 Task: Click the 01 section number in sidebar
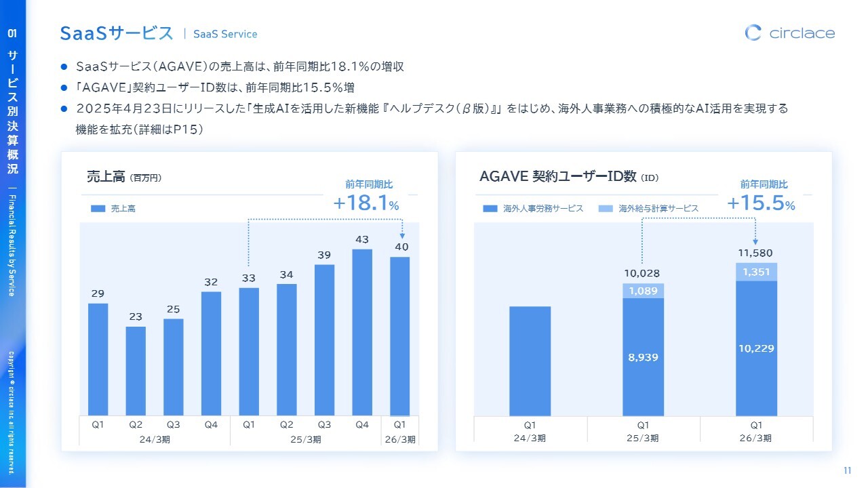(x=13, y=33)
